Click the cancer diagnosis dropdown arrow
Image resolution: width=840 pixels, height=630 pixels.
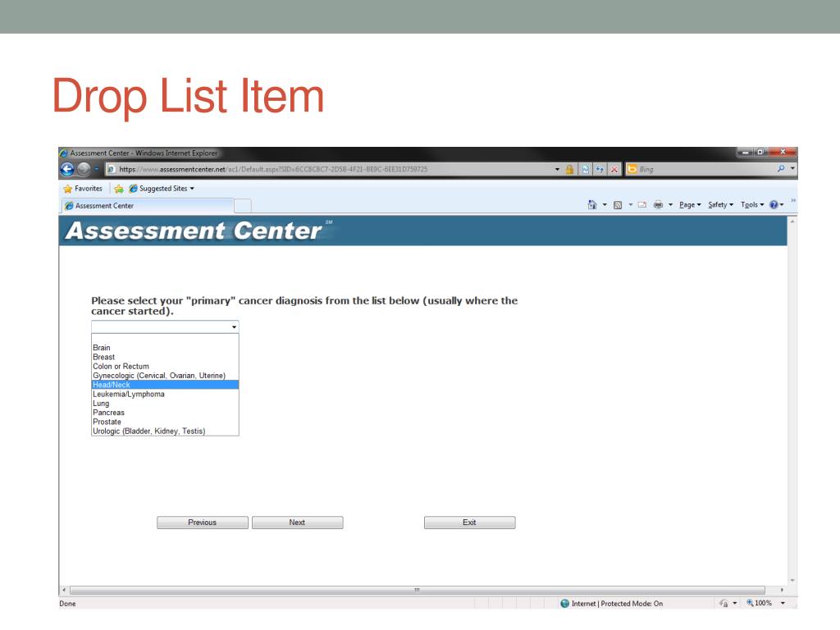[x=234, y=326]
